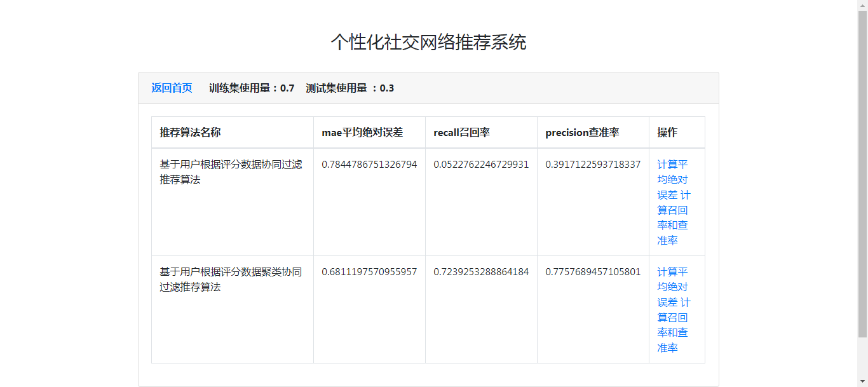Click precision value 0.3917122593718337
868x387 pixels.
(x=593, y=164)
